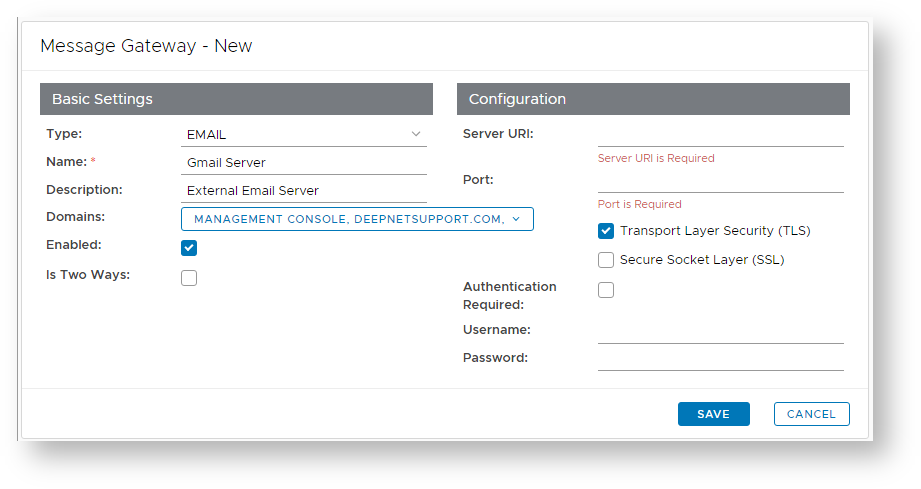Select the Username text field
Image resolution: width=921 pixels, height=489 pixels.
coord(720,331)
